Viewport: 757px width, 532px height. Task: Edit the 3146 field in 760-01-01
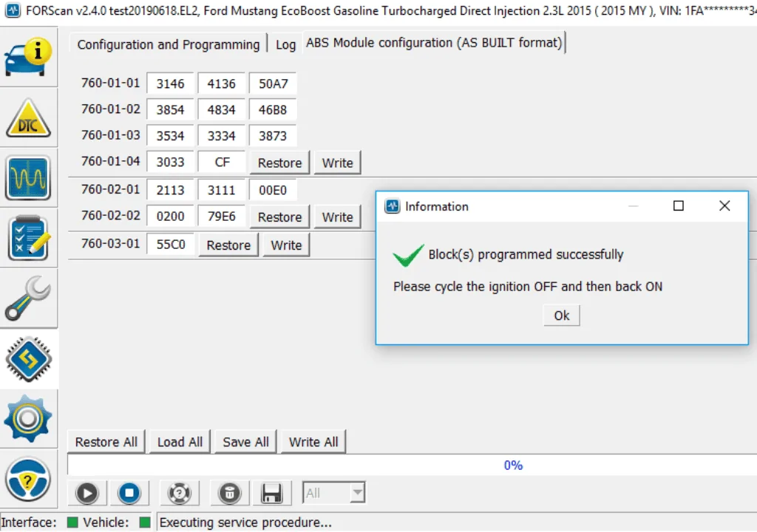[171, 83]
